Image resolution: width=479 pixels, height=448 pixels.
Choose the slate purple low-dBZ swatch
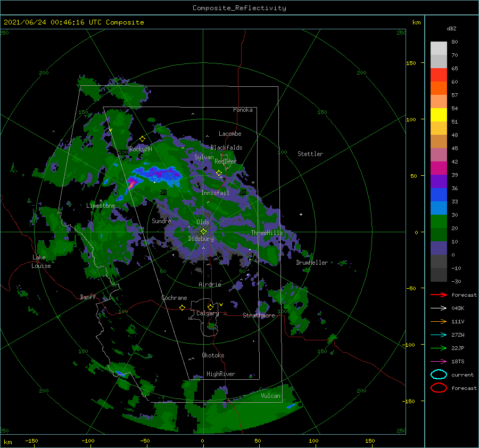pos(439,248)
